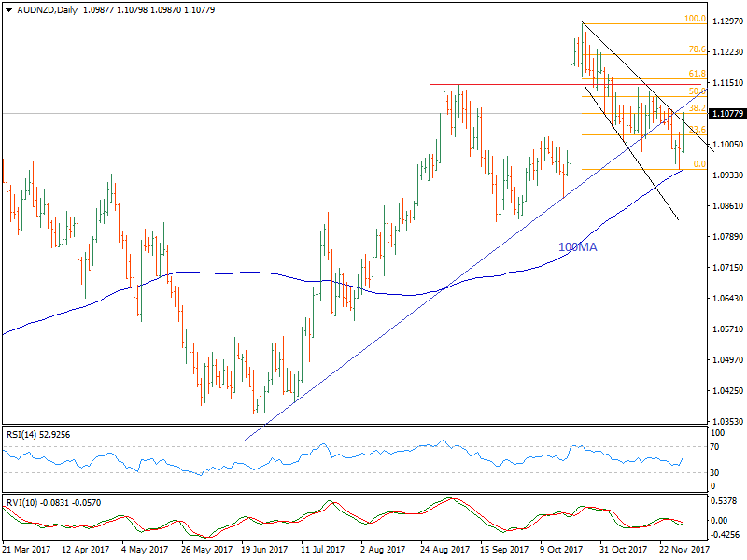Click the 100MA text label
747x560 pixels.
[577, 247]
